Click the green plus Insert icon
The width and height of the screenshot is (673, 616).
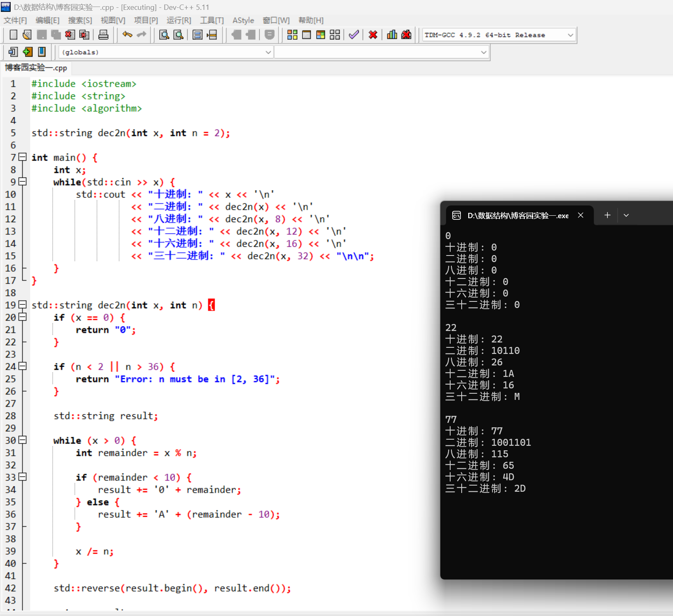(27, 52)
